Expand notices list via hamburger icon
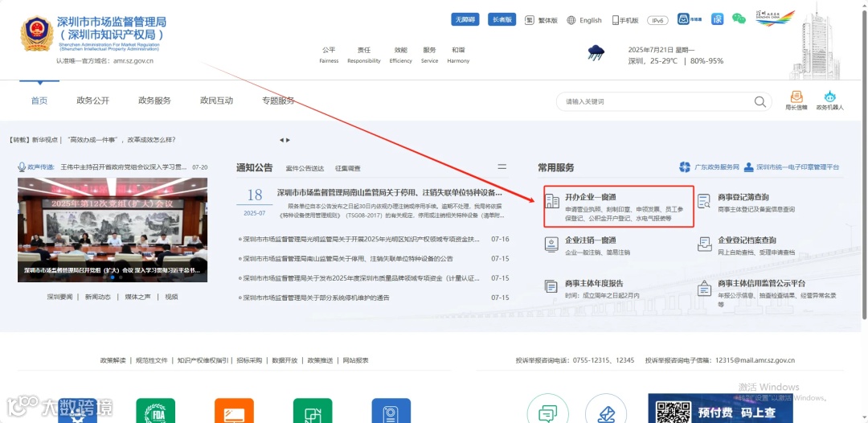This screenshot has height=423, width=868. (x=502, y=166)
